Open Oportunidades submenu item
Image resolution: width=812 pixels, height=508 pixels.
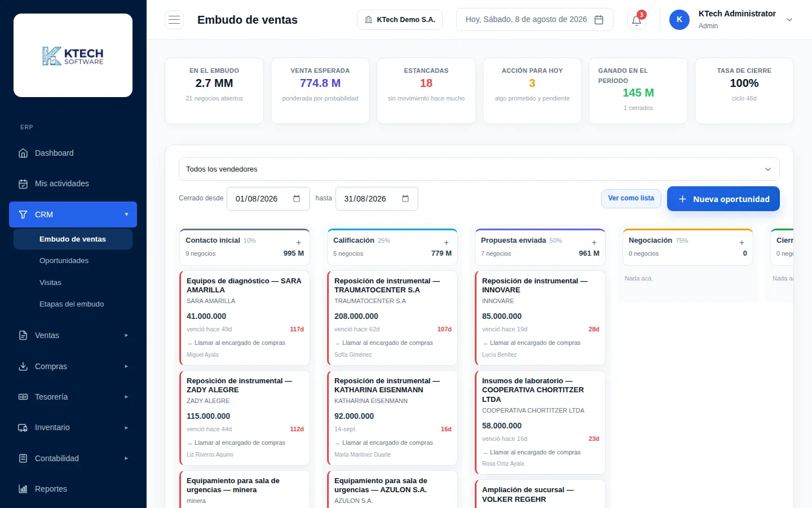point(73,261)
